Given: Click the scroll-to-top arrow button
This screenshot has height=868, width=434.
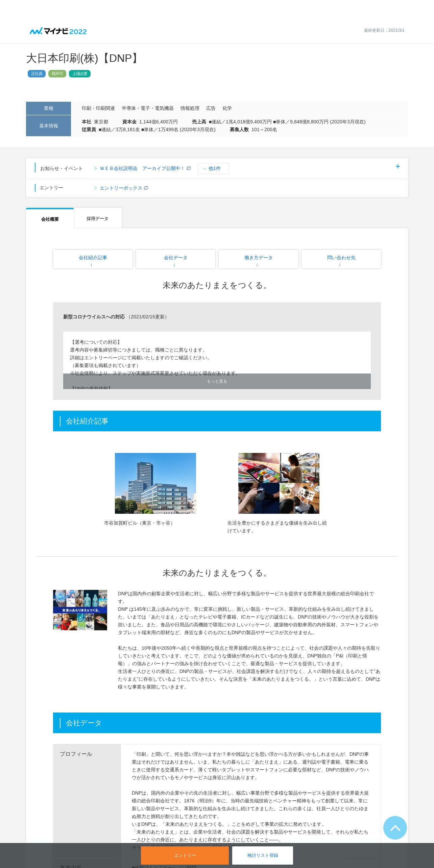Looking at the screenshot, I should [x=395, y=827].
